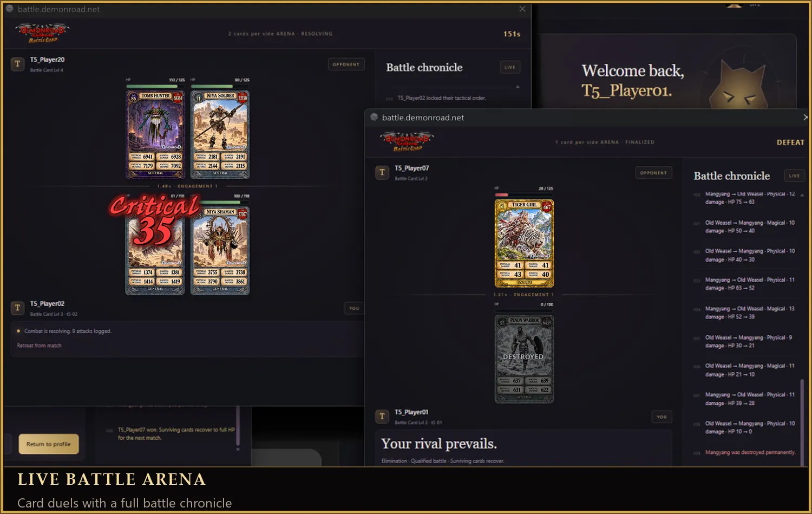Click the T avatar beside T5_Player07
The image size is (812, 514).
pos(382,173)
